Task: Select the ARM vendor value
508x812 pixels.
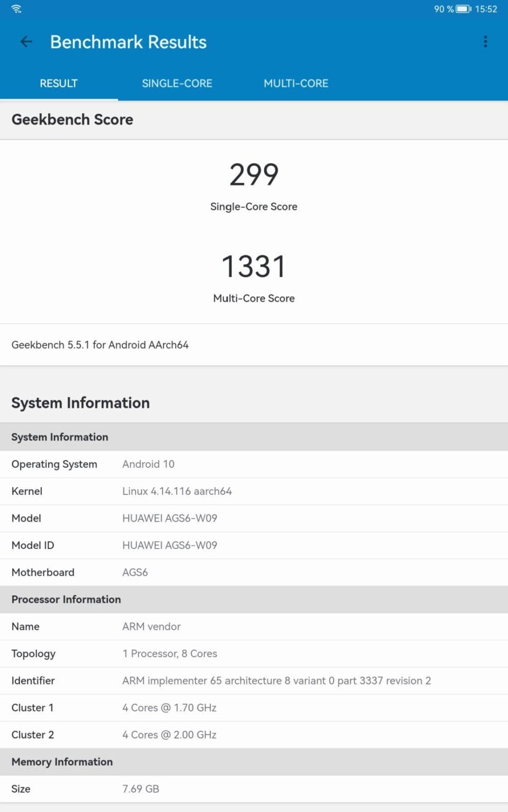Action: (x=151, y=626)
